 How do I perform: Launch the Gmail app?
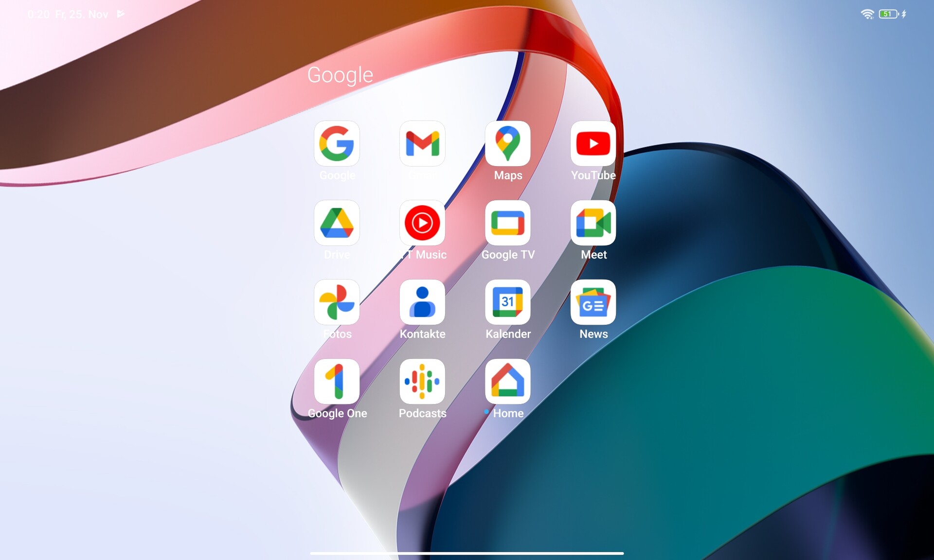(x=422, y=143)
